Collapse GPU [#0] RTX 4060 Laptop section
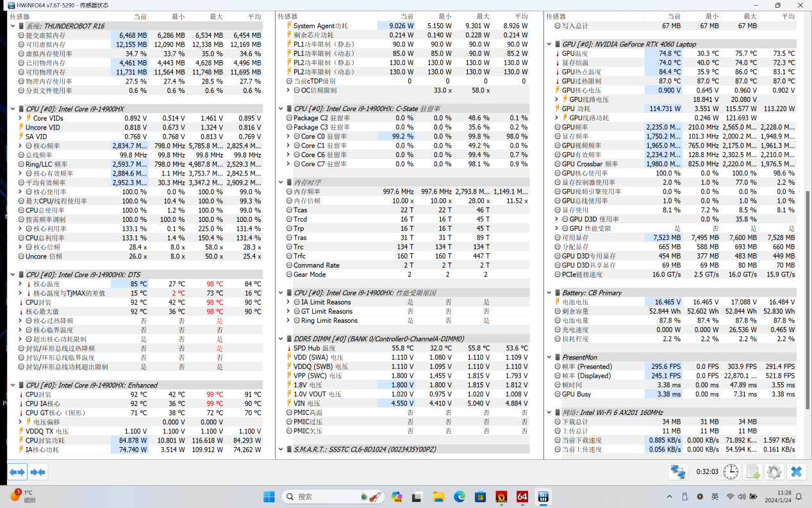 pos(549,44)
